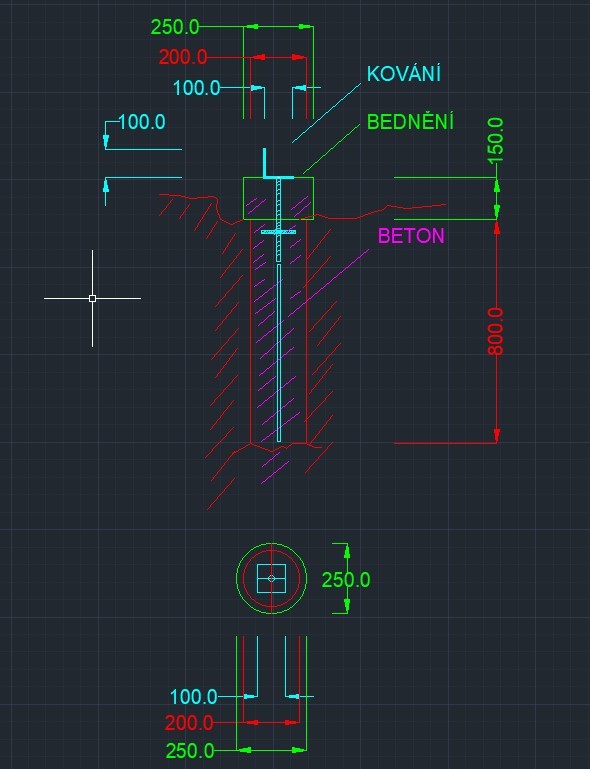The height and width of the screenshot is (769, 590).
Task: Select the magenta BETON label text
Action: [411, 236]
